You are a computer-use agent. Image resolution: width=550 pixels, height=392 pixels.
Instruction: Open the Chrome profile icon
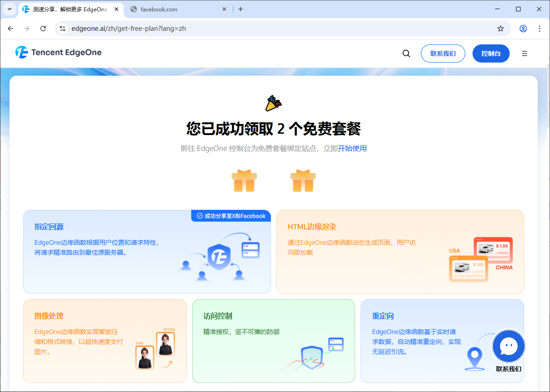523,29
